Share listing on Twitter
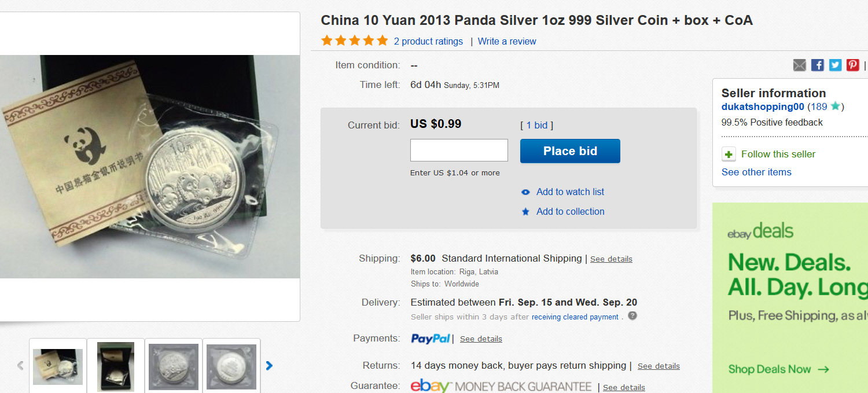 point(835,65)
